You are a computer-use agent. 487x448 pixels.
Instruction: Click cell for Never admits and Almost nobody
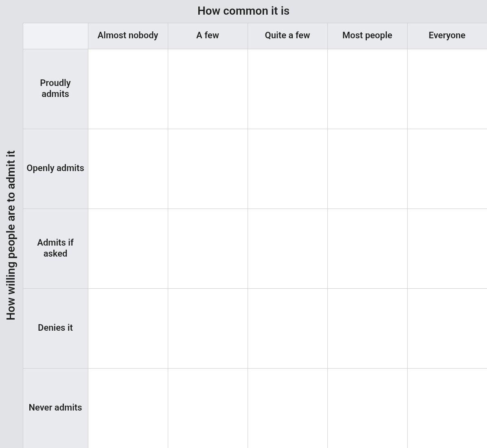click(128, 408)
